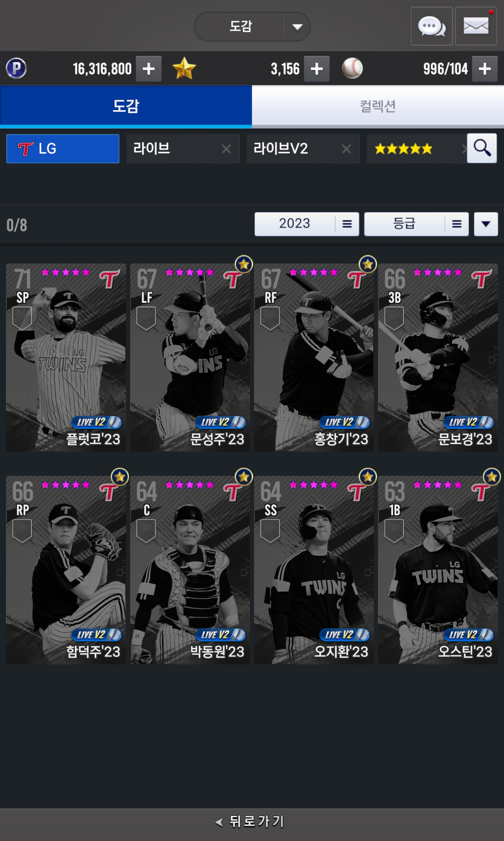This screenshot has width=504, height=841.
Task: Open the 등급 sort selector
Action: (416, 224)
